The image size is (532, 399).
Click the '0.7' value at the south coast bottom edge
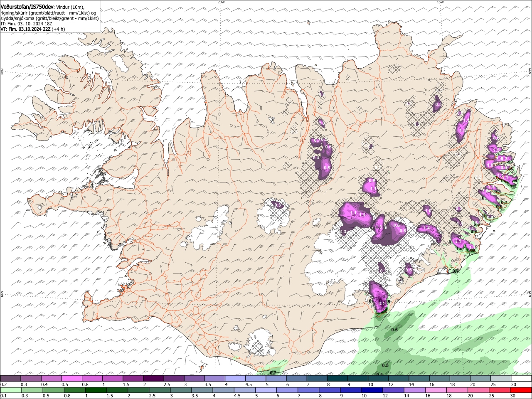pyautogui.click(x=273, y=373)
